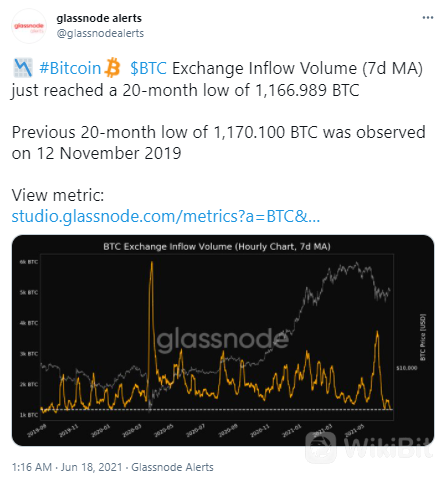Click the glassnode alerts display name

[x=99, y=18]
